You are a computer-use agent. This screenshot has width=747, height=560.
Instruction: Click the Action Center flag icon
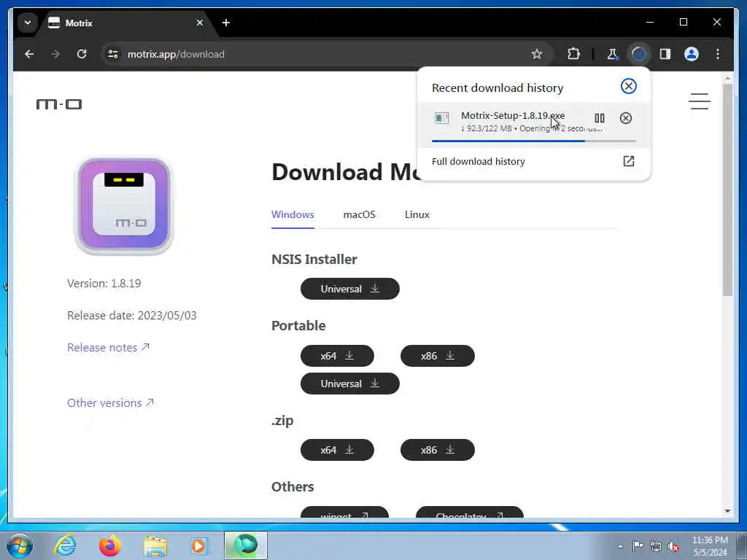point(638,545)
